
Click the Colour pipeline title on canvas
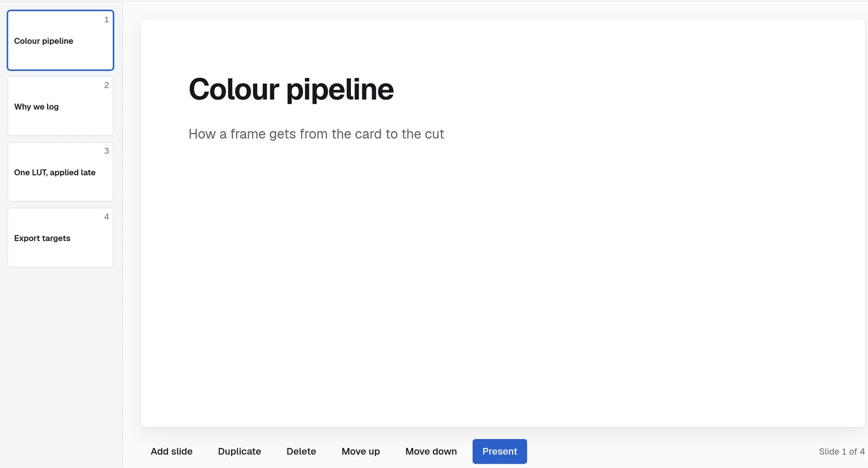click(291, 89)
